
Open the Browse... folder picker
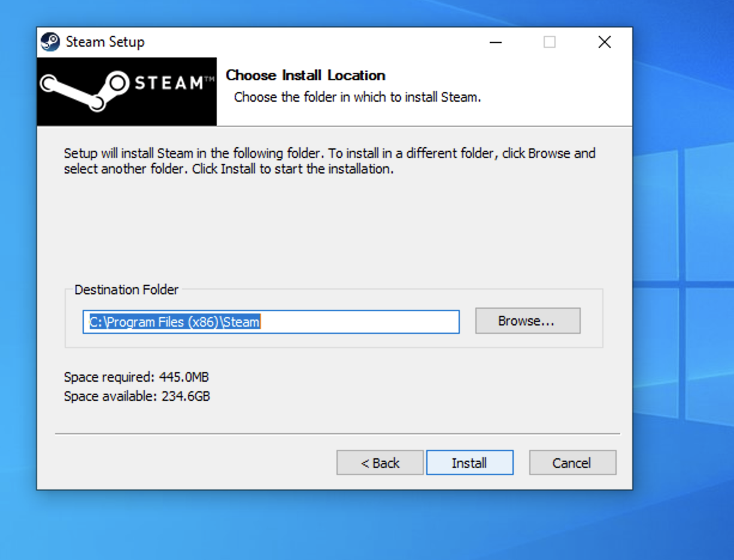point(527,321)
